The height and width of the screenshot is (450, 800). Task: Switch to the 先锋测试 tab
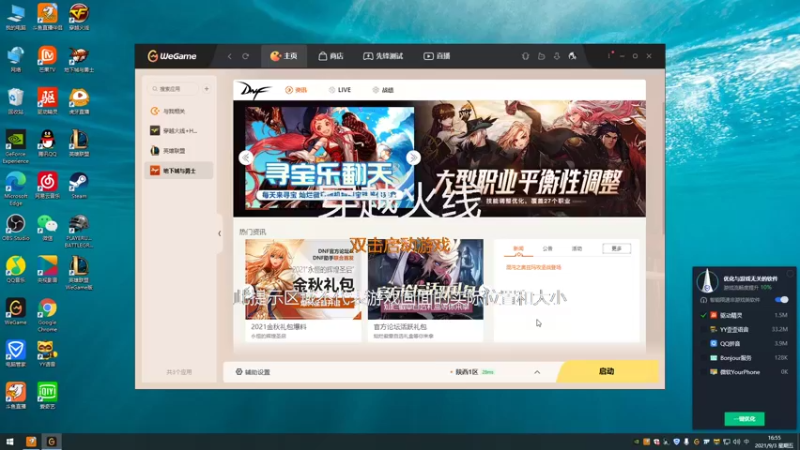pos(383,56)
